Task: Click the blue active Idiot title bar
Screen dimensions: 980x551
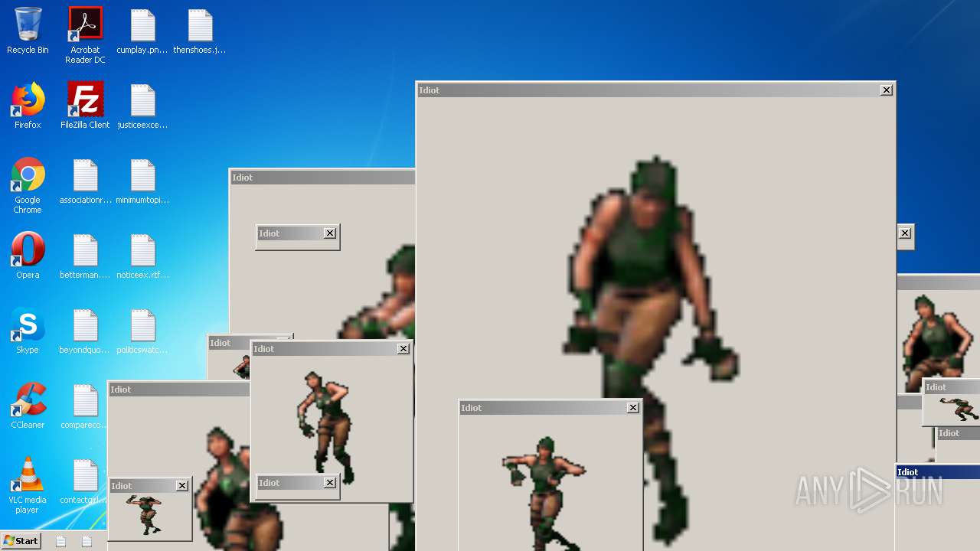Action: pyautogui.click(x=937, y=472)
